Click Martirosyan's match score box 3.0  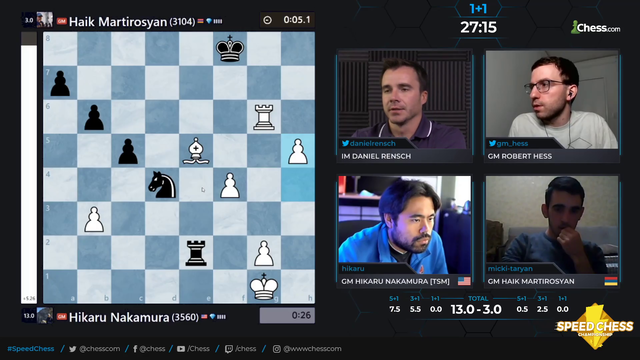pyautogui.click(x=29, y=20)
